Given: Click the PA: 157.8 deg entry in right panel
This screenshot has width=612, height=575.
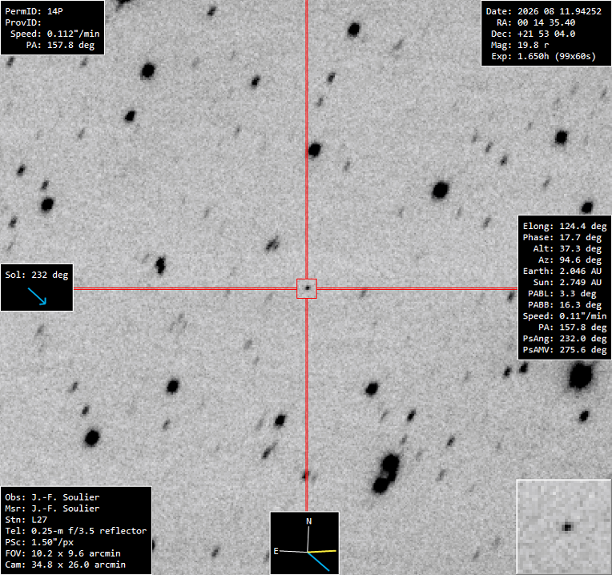Looking at the screenshot, I should 573,327.
